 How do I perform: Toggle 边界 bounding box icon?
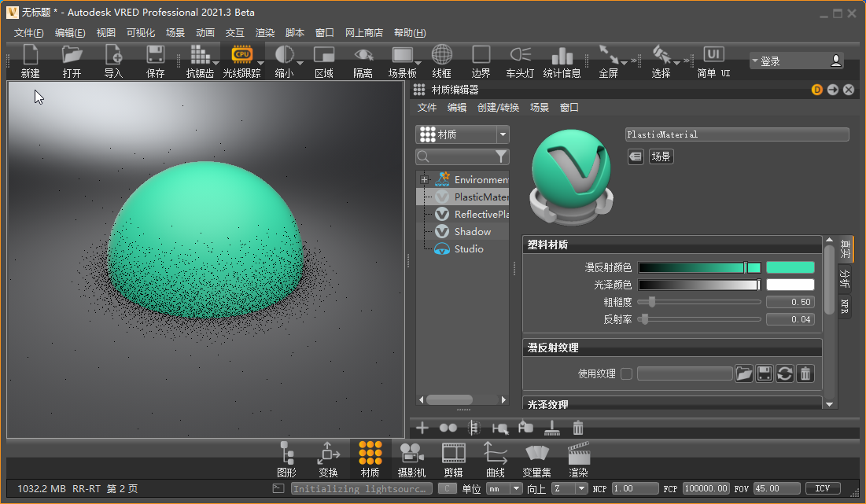(x=481, y=61)
